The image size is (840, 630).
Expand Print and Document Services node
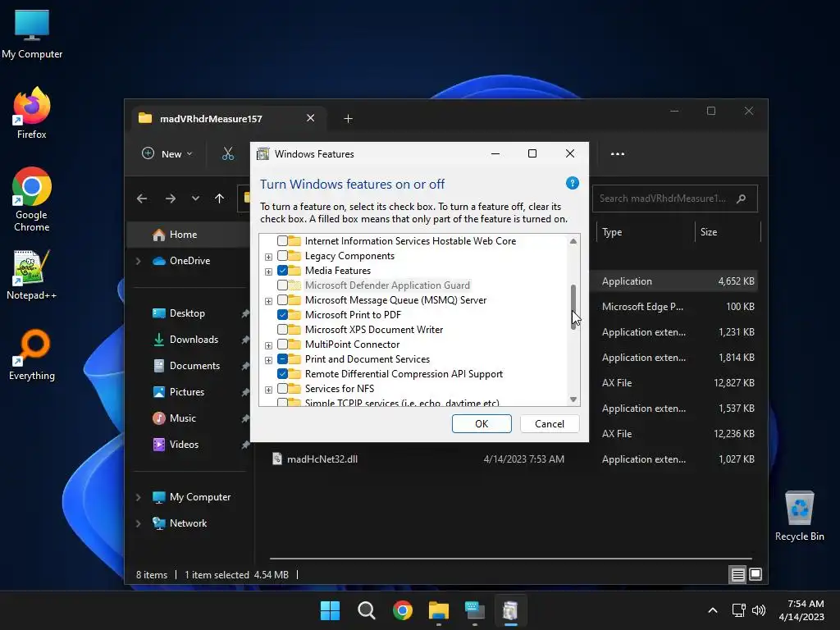(x=268, y=360)
